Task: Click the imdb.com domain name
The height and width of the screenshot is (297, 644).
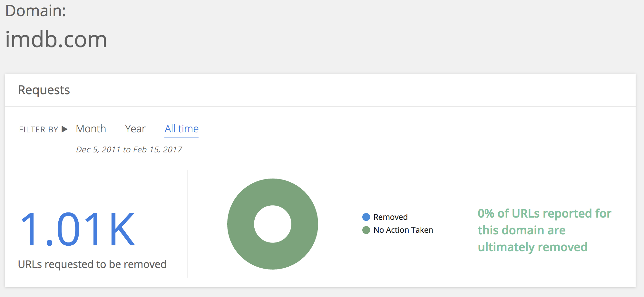Action: [x=56, y=39]
